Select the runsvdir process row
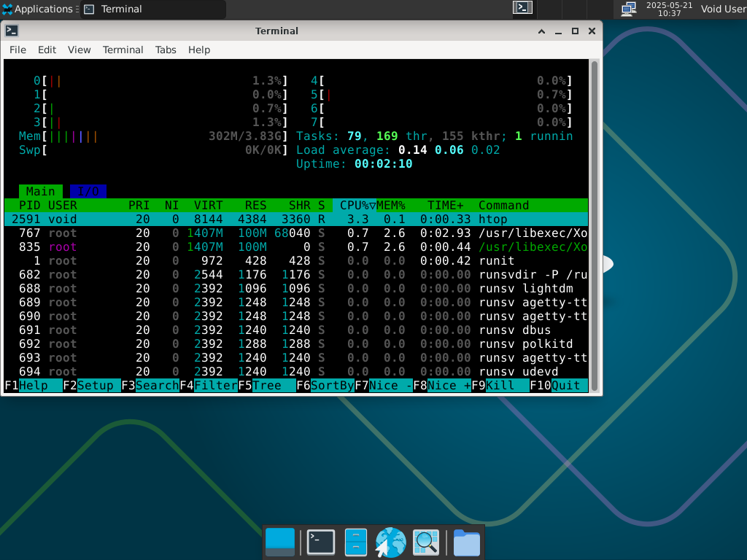The image size is (747, 560). (x=296, y=274)
